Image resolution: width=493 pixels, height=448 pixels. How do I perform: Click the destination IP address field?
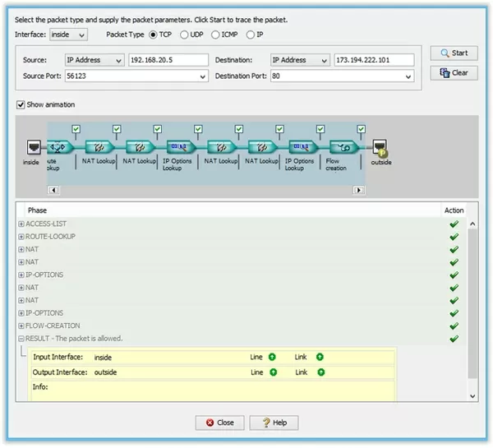pos(373,60)
